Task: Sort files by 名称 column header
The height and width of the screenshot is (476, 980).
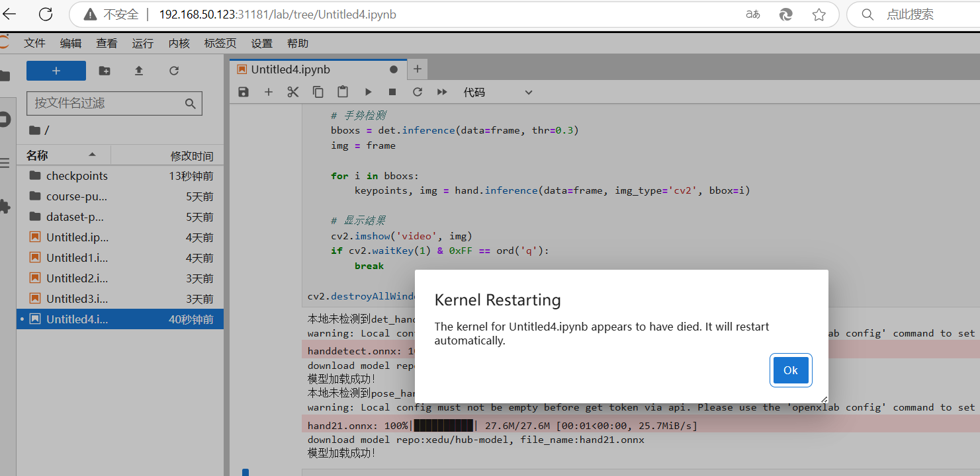Action: 37,155
